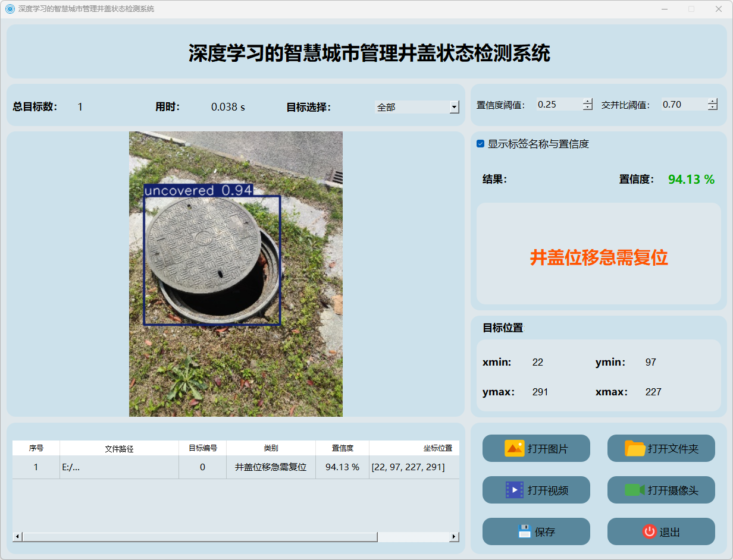Increase IoU threshold with up arrow
This screenshot has height=560, width=733.
tap(713, 102)
